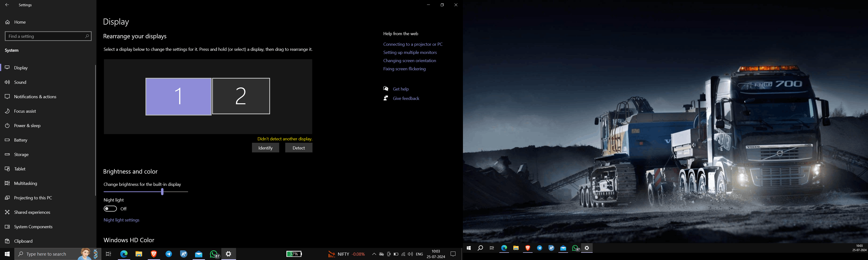Open Brave browser from main taskbar
This screenshot has height=260, width=868.
pyautogui.click(x=154, y=254)
